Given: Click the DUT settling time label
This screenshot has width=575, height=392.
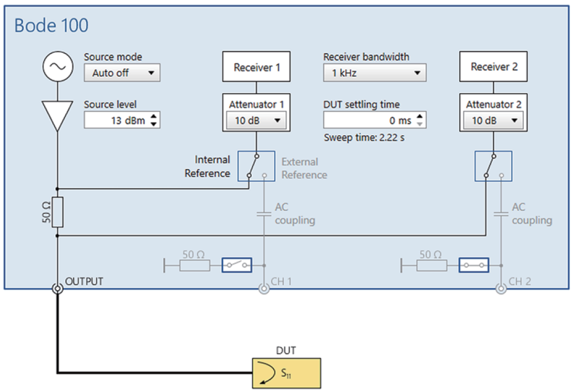Looking at the screenshot, I should click(x=362, y=104).
